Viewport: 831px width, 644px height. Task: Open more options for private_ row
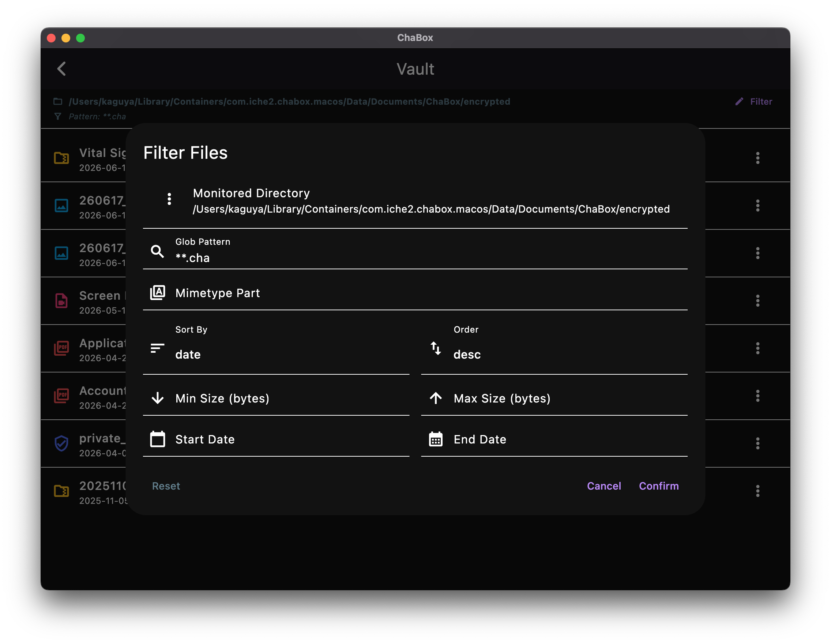click(757, 443)
